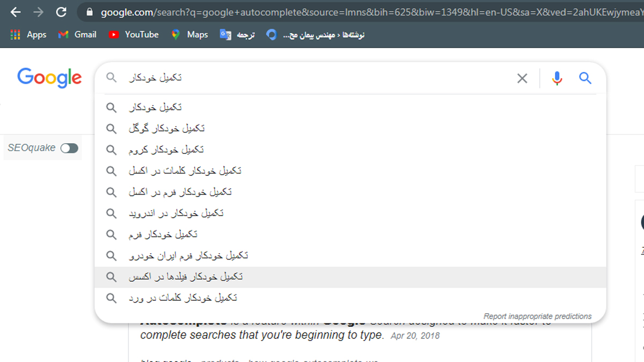Click the site security padlock icon
644x362 pixels.
click(89, 12)
